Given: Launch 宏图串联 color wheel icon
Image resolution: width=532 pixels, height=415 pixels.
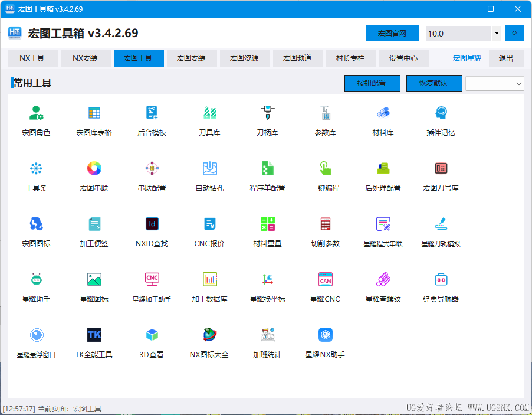Looking at the screenshot, I should [x=94, y=168].
